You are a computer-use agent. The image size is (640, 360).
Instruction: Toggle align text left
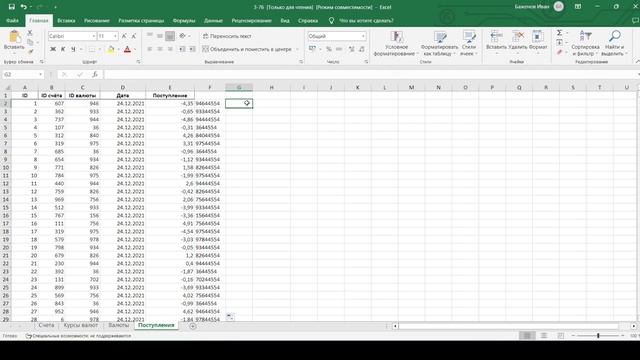point(150,49)
